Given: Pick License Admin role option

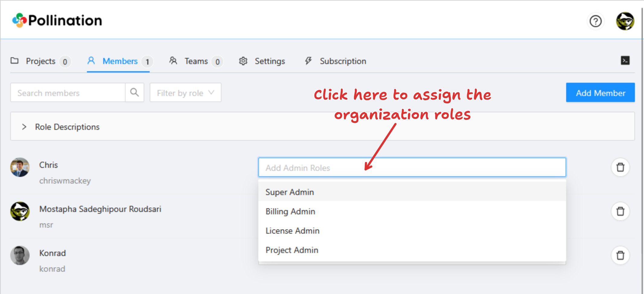Looking at the screenshot, I should 292,231.
